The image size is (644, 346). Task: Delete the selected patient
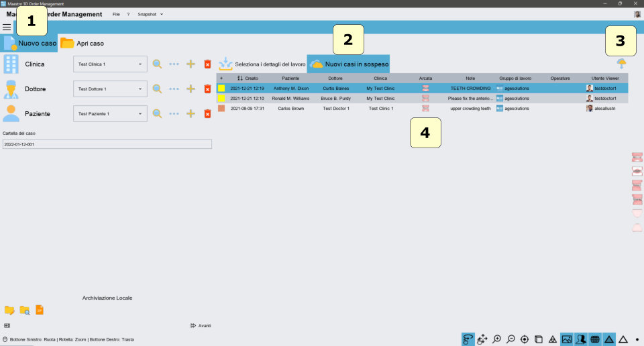click(207, 114)
